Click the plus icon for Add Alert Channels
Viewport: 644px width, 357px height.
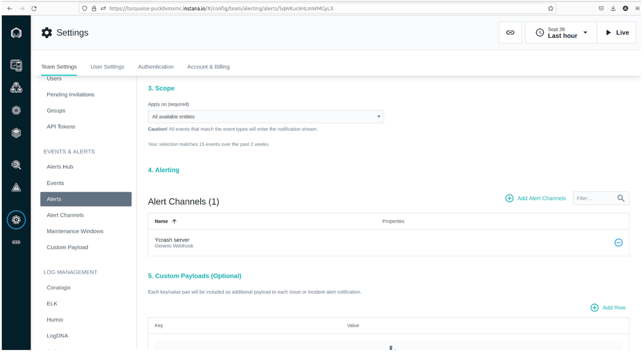point(509,198)
